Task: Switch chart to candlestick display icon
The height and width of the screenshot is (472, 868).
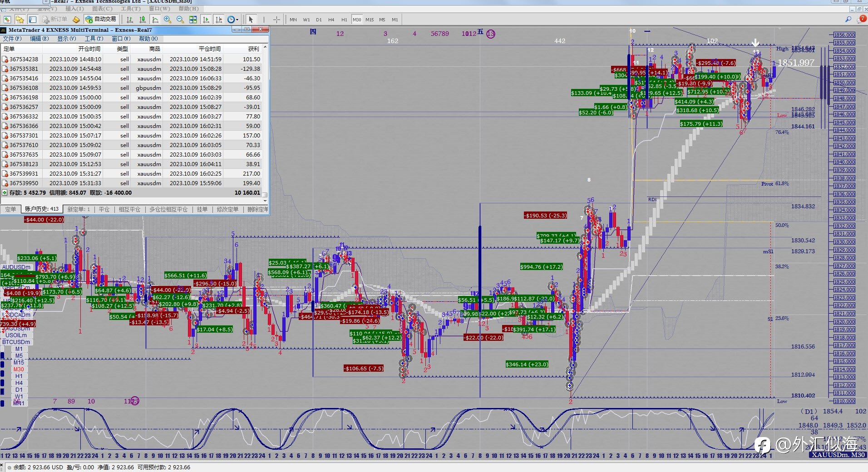Action: pyautogui.click(x=143, y=20)
